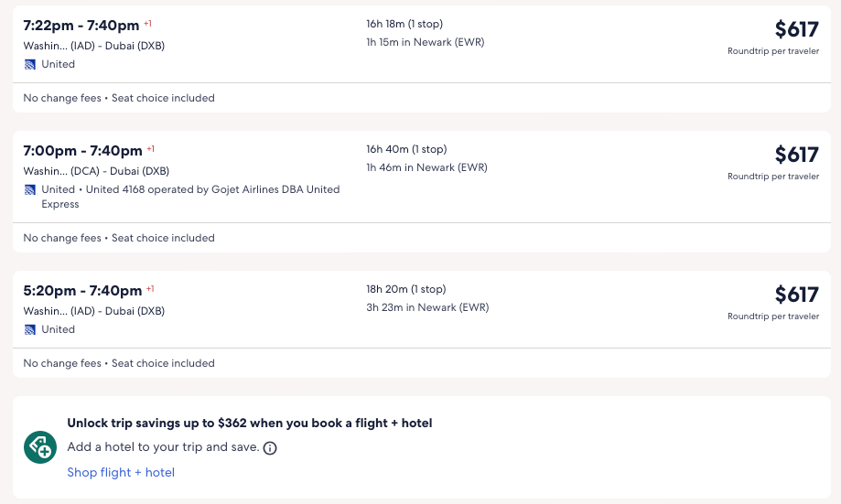This screenshot has height=504, width=841.
Task: Select the 7:22pm - 7:40pm United flight
Action: tap(81, 26)
